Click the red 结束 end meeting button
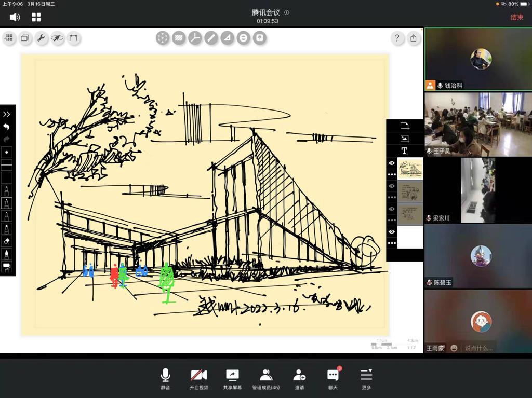Viewport: 532px width, 398px height. [516, 17]
